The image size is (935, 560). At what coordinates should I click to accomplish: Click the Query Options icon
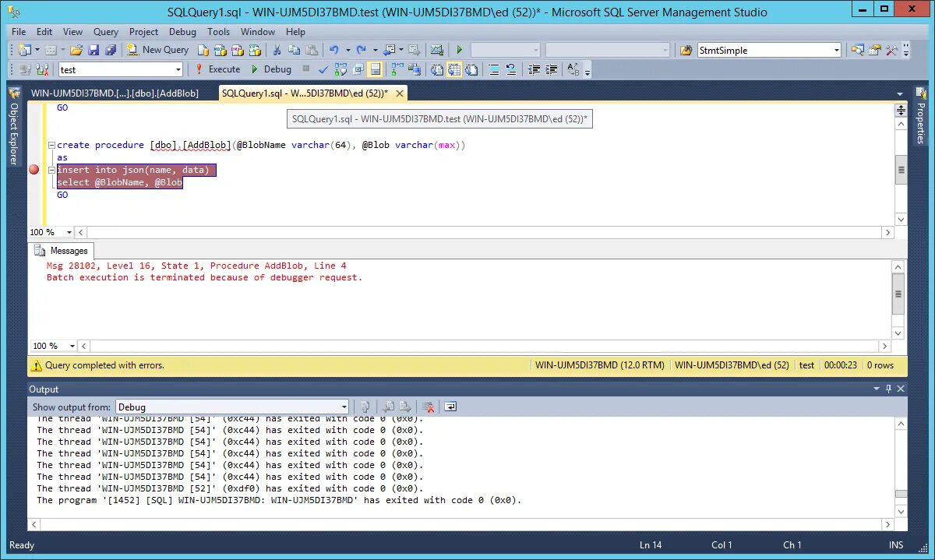tap(358, 69)
